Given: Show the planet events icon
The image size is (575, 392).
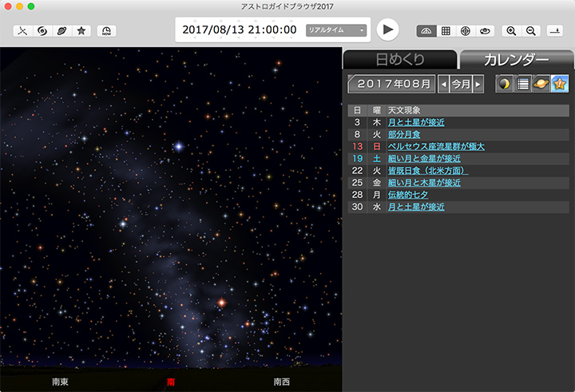Looking at the screenshot, I should coord(541,84).
